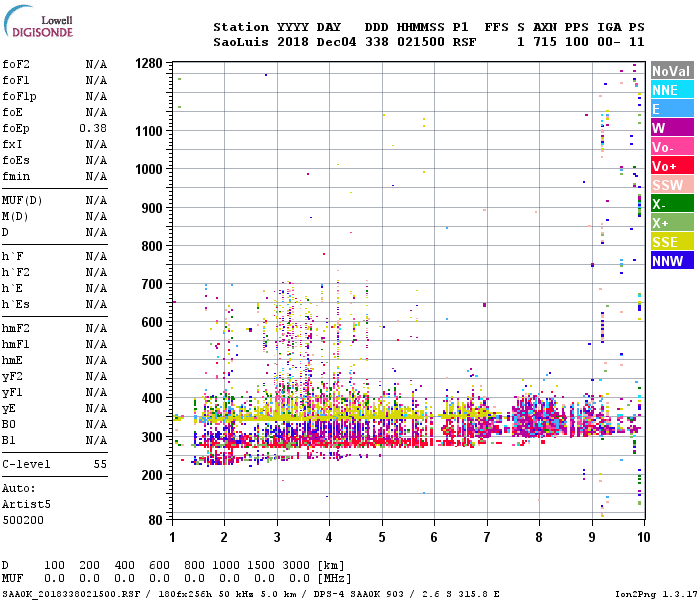Viewport: 700px width, 600px height.
Task: Click the 1100 km y-axis label
Action: point(149,131)
